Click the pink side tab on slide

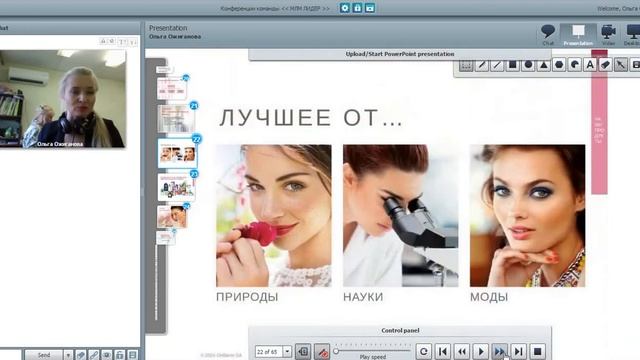[x=599, y=122]
